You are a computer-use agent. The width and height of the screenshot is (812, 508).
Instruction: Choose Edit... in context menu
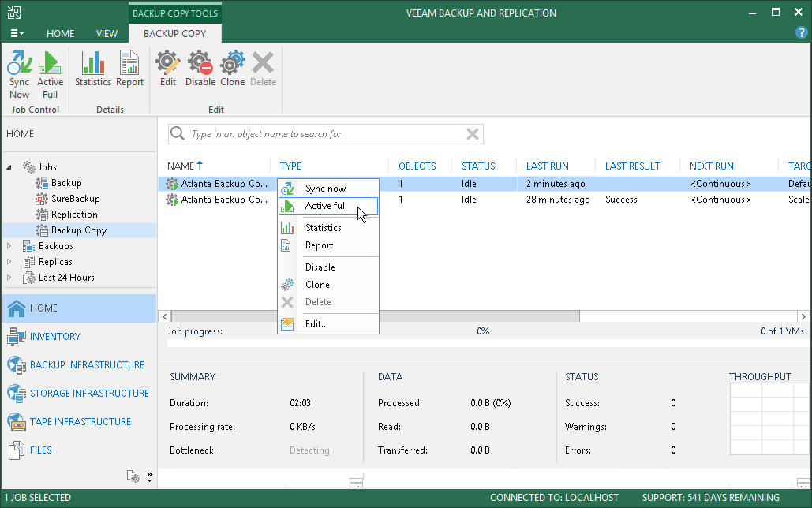pyautogui.click(x=328, y=324)
